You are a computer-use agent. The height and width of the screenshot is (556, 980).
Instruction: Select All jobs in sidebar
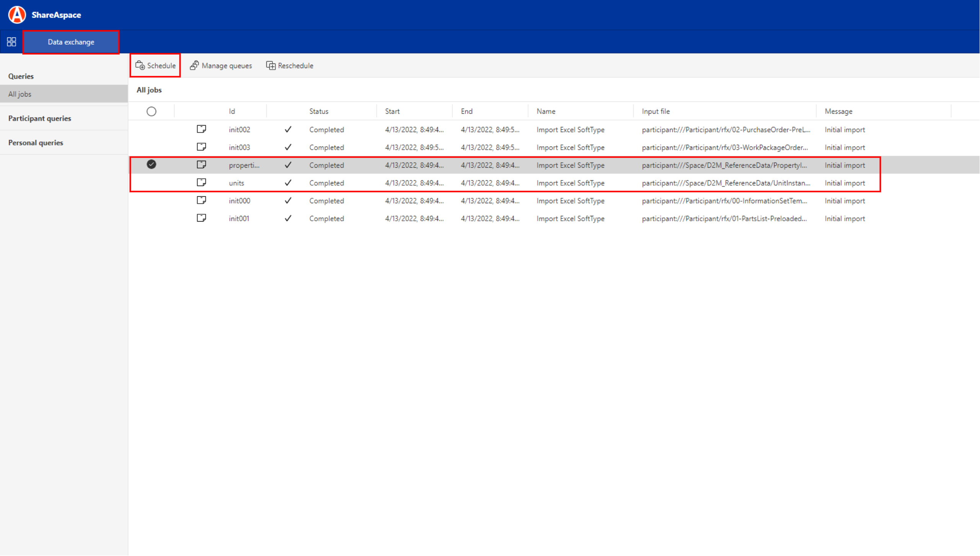coord(20,94)
